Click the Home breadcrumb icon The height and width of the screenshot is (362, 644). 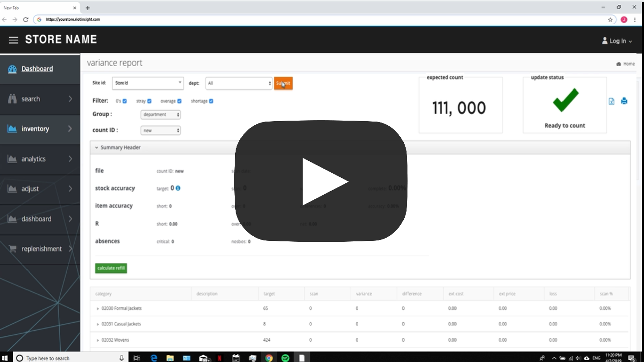pyautogui.click(x=619, y=64)
